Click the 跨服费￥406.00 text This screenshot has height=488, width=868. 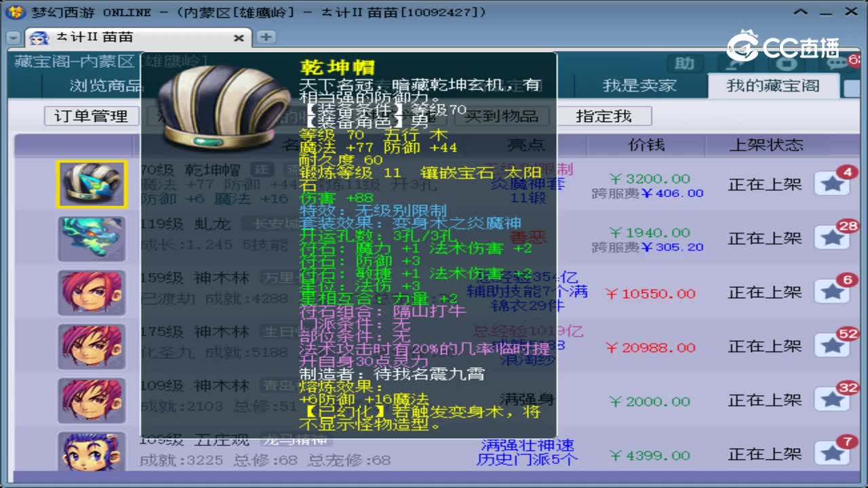click(648, 193)
